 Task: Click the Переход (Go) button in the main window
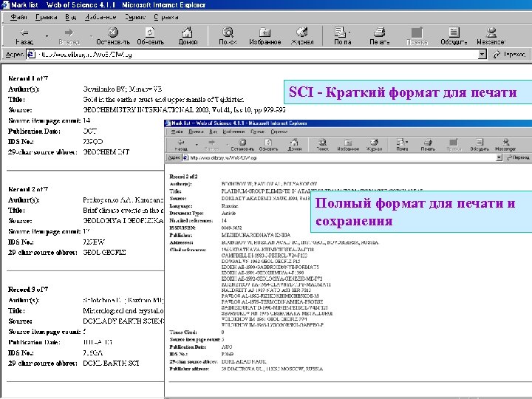point(510,54)
